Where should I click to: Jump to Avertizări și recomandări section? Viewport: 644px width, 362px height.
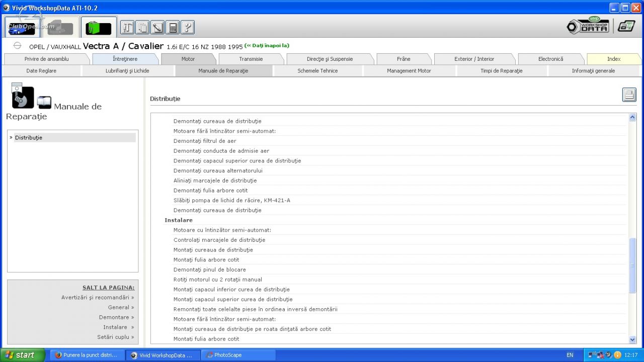[x=98, y=297]
